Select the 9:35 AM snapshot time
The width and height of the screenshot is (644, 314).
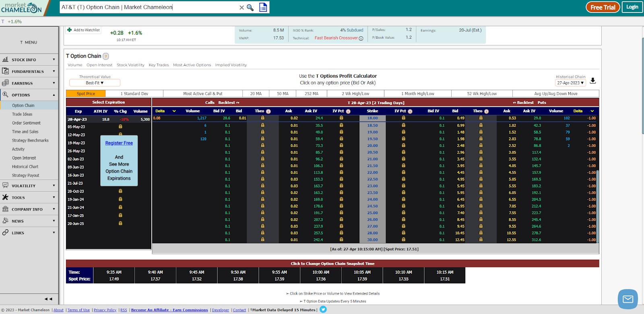tap(114, 275)
